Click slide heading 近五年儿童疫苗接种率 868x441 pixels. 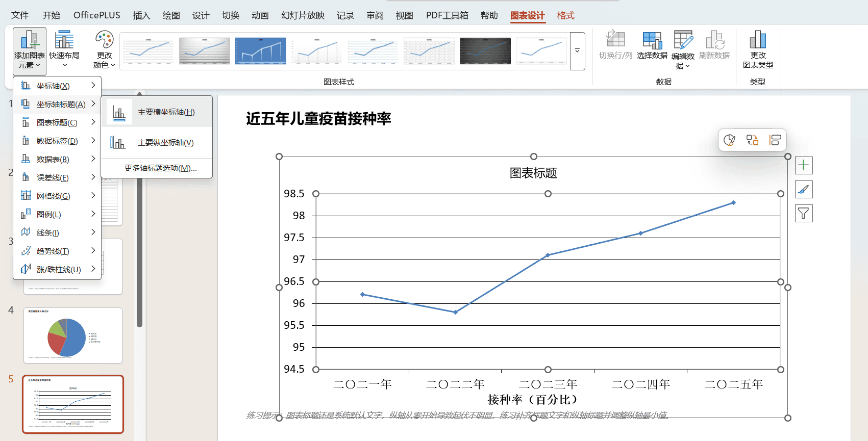coord(318,119)
